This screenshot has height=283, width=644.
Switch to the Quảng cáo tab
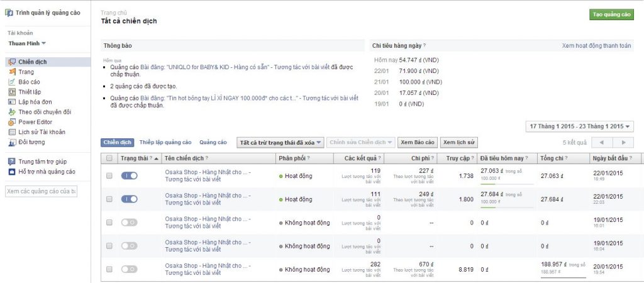coord(213,143)
